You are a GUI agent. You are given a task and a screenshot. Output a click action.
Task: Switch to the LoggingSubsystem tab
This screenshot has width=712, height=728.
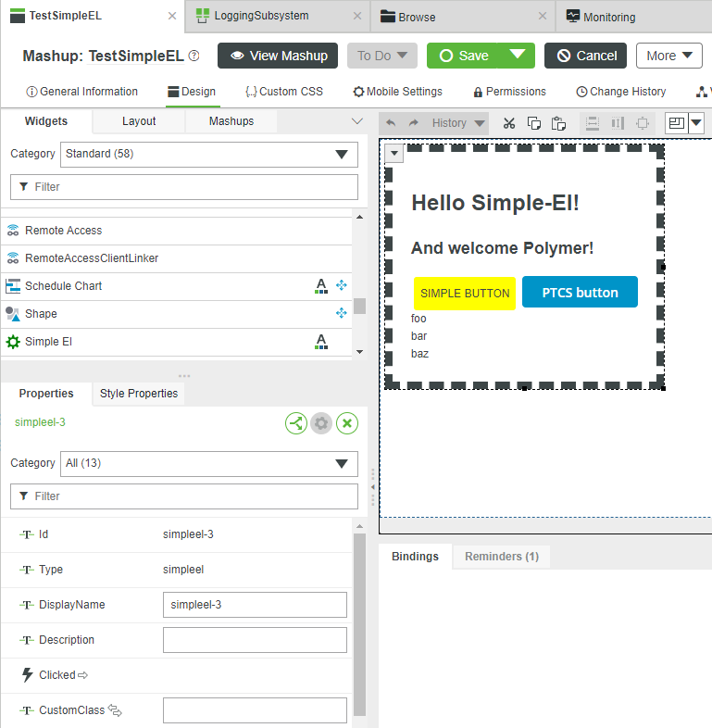(261, 16)
